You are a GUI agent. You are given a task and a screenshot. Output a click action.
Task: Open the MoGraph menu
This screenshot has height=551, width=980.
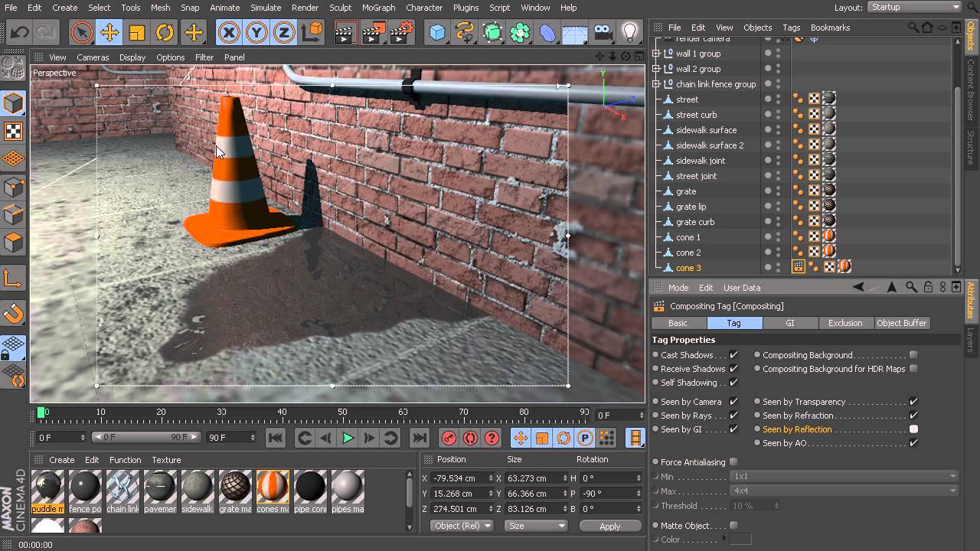click(x=378, y=8)
